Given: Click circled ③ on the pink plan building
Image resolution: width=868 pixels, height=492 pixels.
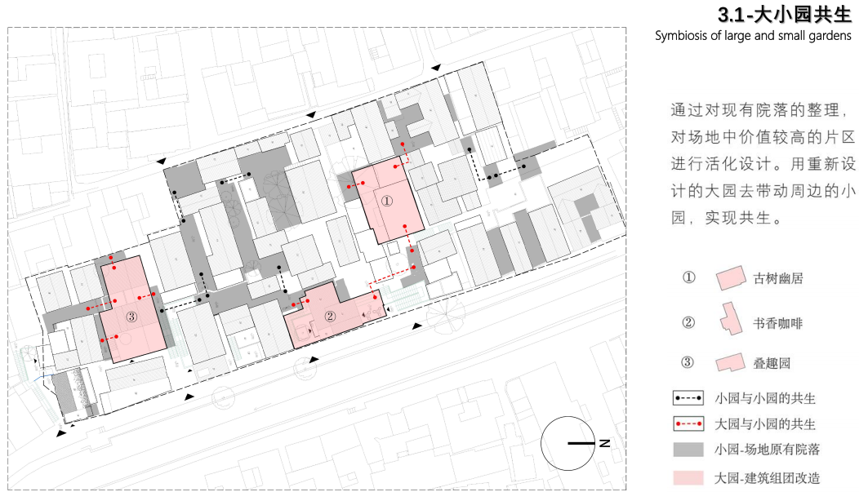Looking at the screenshot, I should pyautogui.click(x=131, y=317).
